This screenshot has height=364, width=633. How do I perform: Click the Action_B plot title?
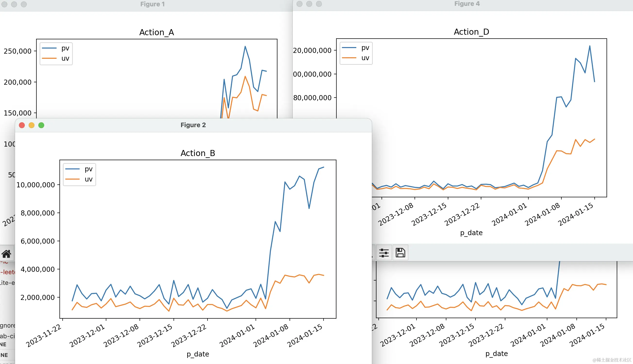(x=198, y=153)
